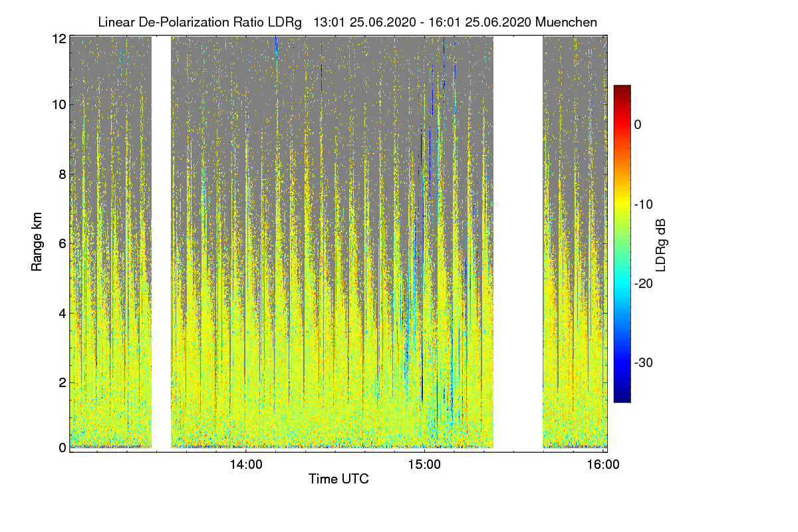Click the colorbar '-20' tick label

[645, 284]
